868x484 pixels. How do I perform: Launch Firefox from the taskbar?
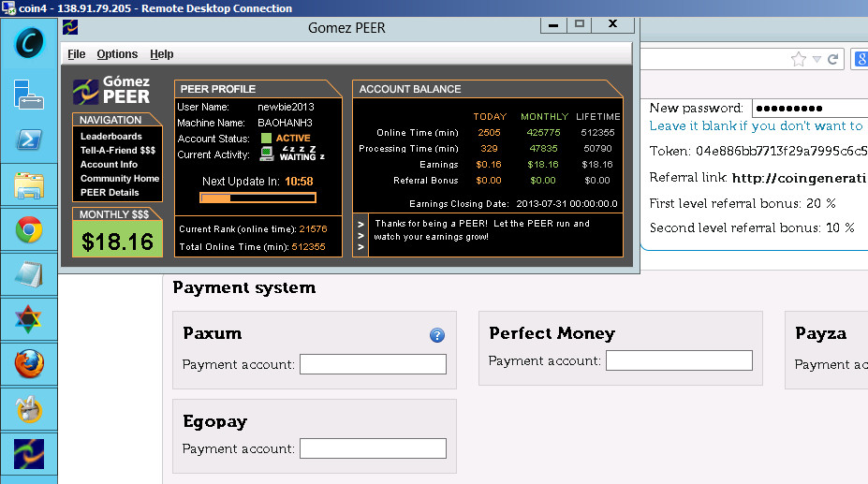click(29, 363)
